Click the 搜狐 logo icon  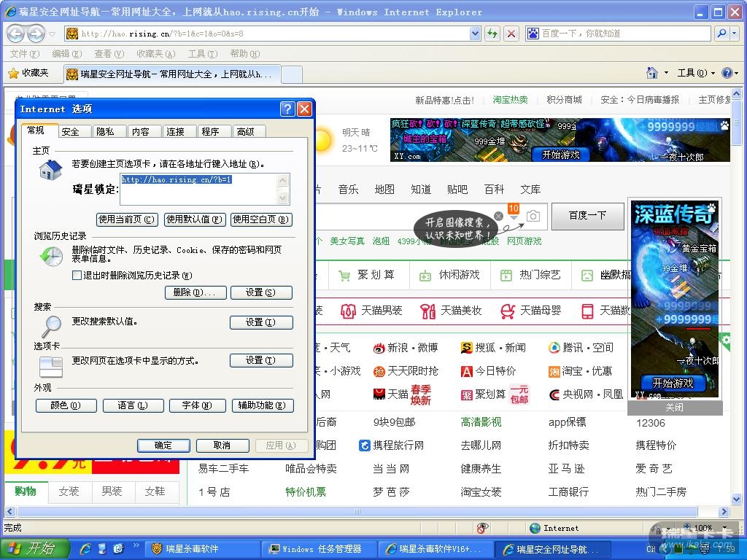point(466,348)
